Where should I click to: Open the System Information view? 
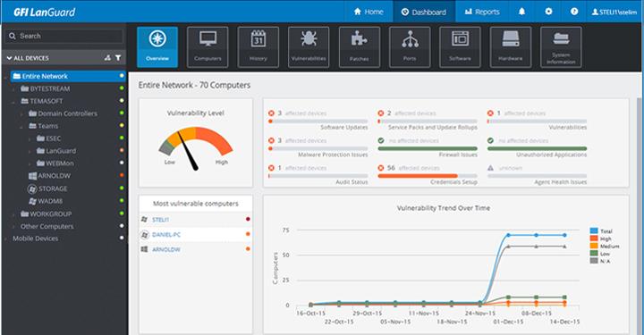(x=561, y=46)
